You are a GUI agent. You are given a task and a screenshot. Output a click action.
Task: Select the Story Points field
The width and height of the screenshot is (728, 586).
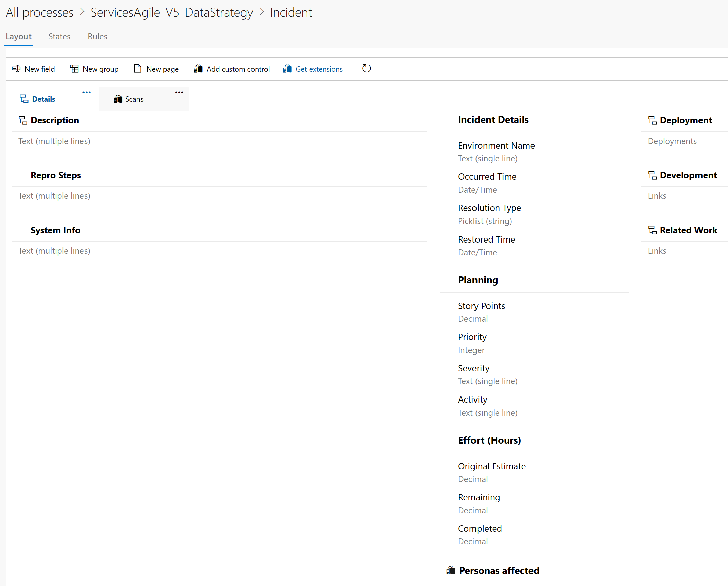click(481, 306)
